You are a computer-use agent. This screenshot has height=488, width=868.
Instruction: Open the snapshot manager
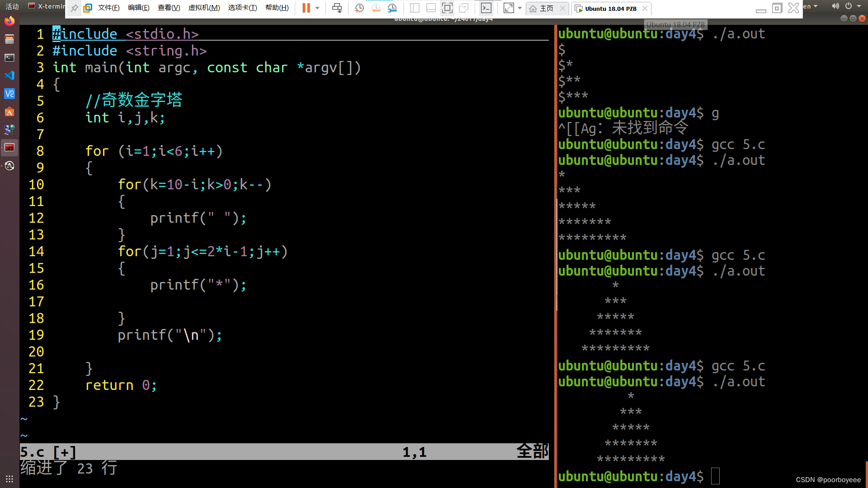tap(392, 8)
